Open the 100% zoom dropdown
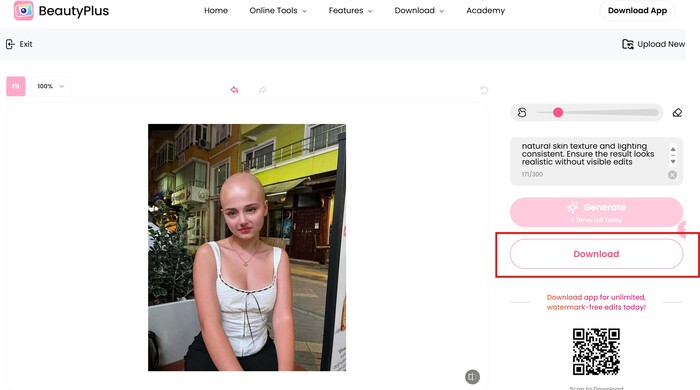Image resolution: width=700 pixels, height=390 pixels. (50, 86)
